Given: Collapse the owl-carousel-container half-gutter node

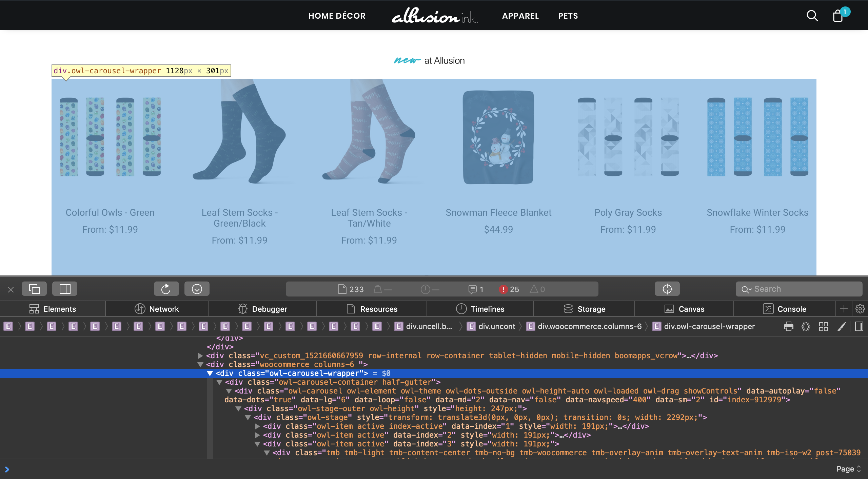Looking at the screenshot, I should (x=219, y=382).
